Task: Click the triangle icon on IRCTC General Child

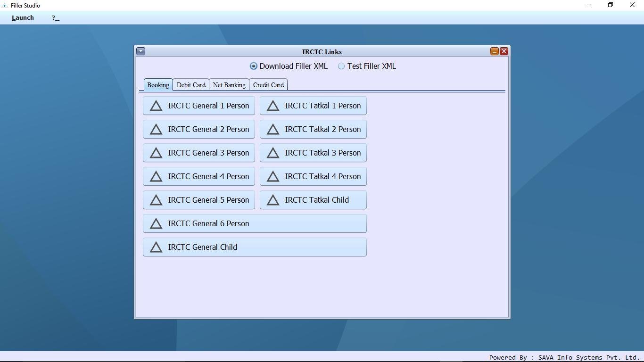Action: pos(157,247)
